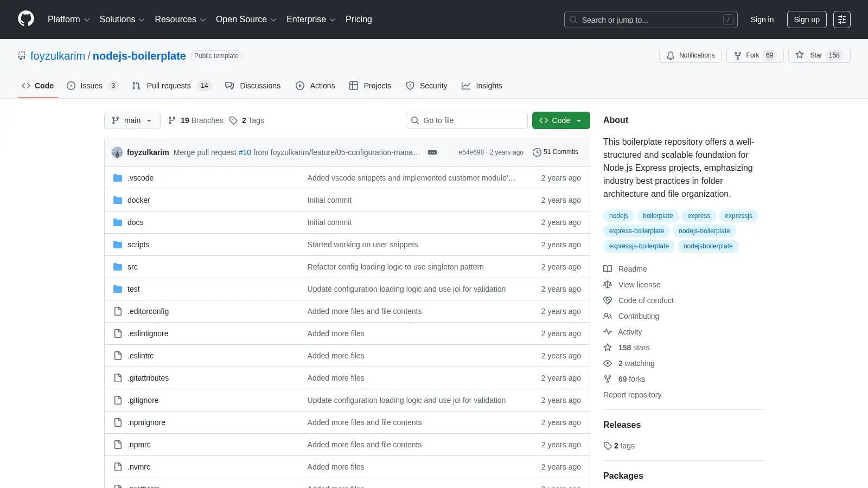Switch to the Pull requests tab
The image size is (868, 488).
[x=171, y=86]
